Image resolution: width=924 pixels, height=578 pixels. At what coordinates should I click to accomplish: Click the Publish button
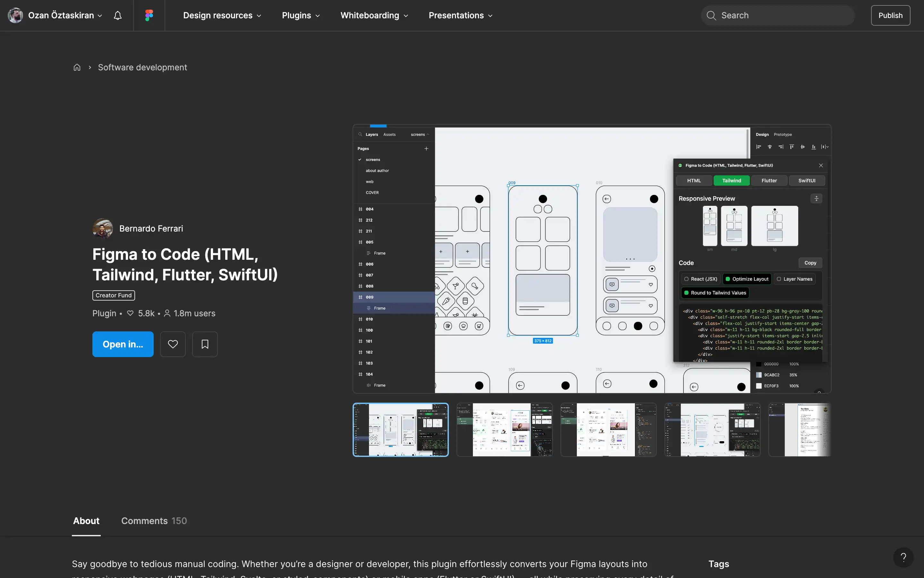click(890, 15)
